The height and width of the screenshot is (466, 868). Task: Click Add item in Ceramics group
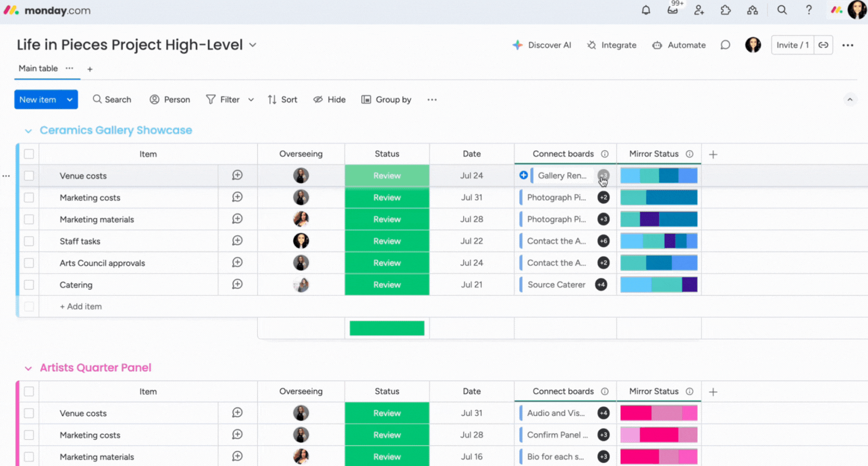point(81,306)
